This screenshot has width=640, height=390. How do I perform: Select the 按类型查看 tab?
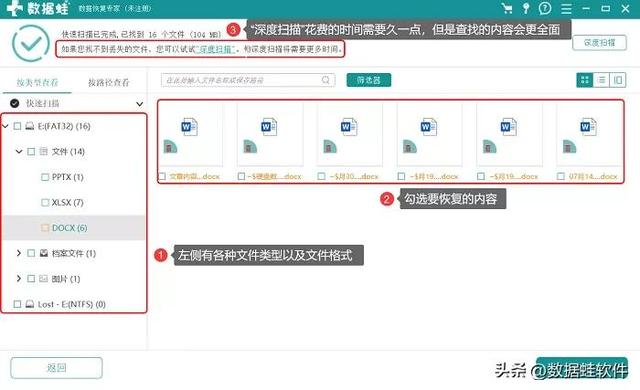coord(37,83)
